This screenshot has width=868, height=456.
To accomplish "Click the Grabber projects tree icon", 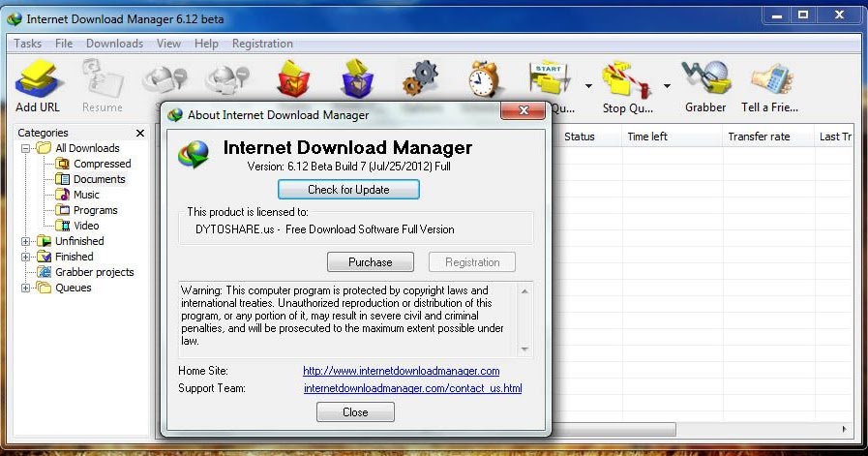I will [x=44, y=272].
